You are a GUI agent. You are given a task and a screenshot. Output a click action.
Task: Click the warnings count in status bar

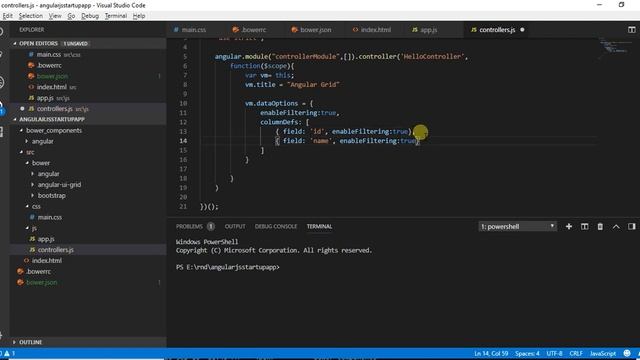10,353
